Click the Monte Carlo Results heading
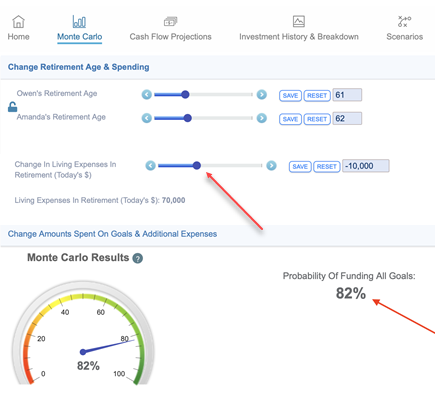The width and height of the screenshot is (435, 398). pos(78,258)
